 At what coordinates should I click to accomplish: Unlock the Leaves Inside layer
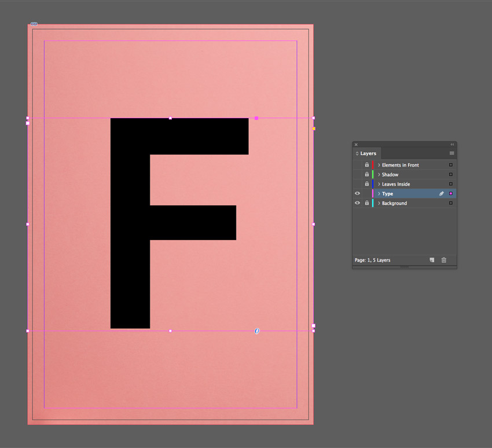coord(366,184)
